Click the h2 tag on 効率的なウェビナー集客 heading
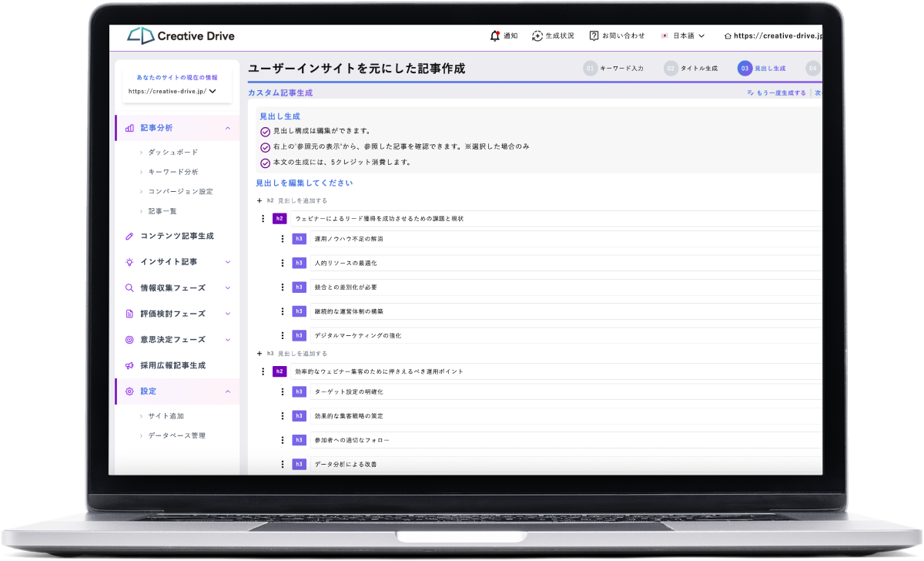This screenshot has height=561, width=924. pyautogui.click(x=280, y=371)
